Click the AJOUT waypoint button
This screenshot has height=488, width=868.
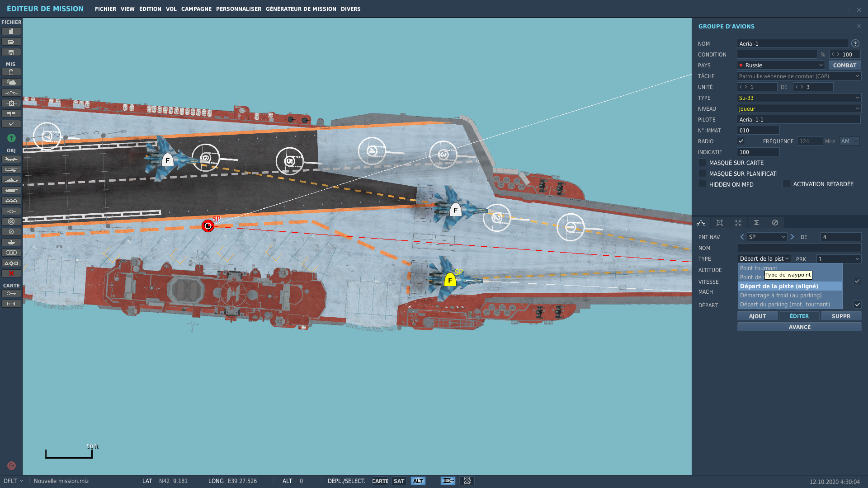click(757, 316)
